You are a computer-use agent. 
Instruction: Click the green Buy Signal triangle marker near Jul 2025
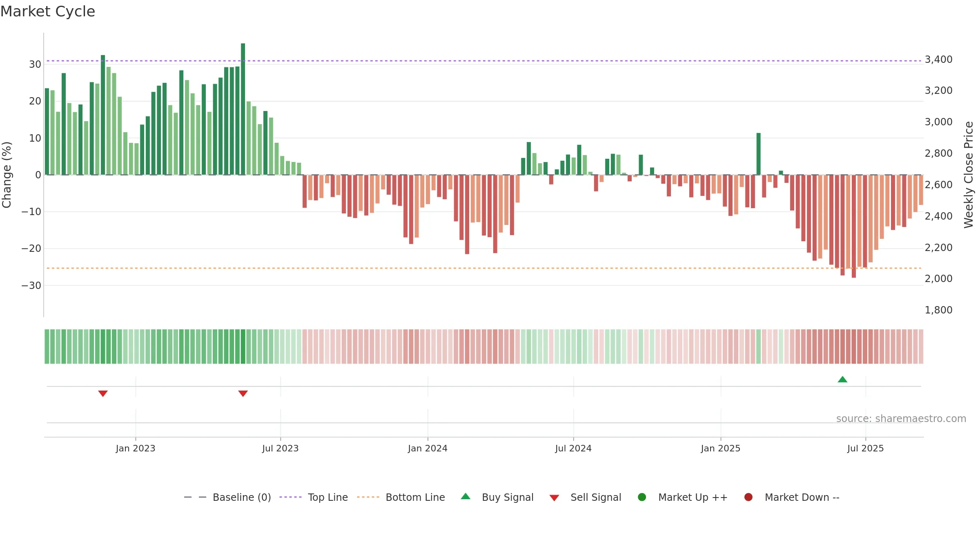coord(842,379)
